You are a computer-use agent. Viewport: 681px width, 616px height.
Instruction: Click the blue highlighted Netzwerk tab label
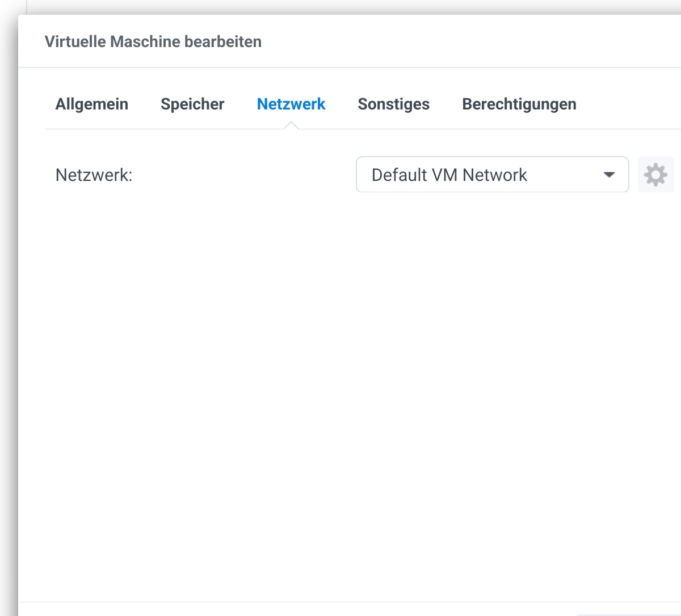point(291,104)
